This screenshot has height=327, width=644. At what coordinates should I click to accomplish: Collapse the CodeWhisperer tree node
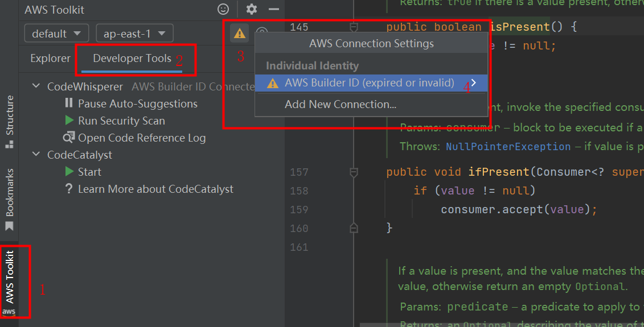(x=36, y=86)
